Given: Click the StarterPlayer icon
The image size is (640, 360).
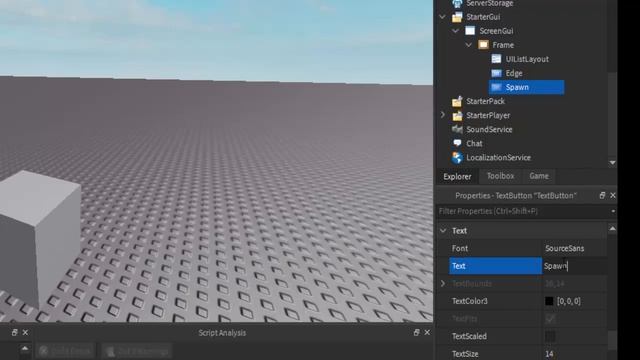Looking at the screenshot, I should coord(457,116).
